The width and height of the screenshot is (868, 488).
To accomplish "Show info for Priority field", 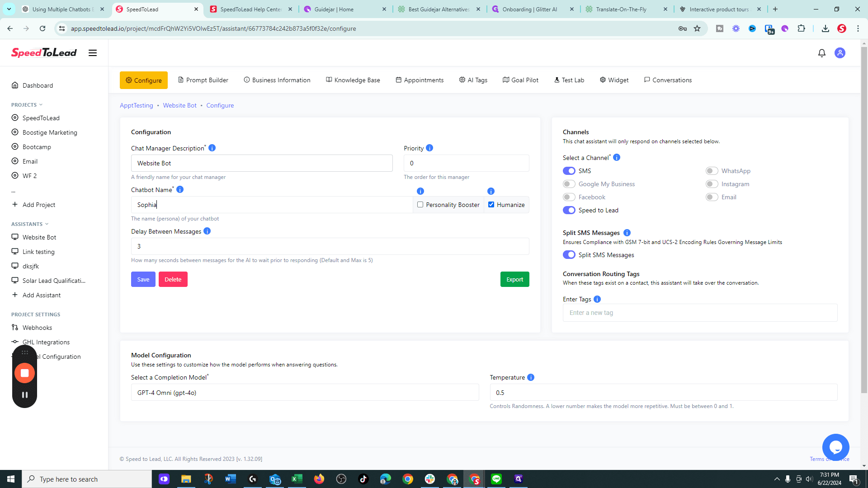I will [429, 148].
